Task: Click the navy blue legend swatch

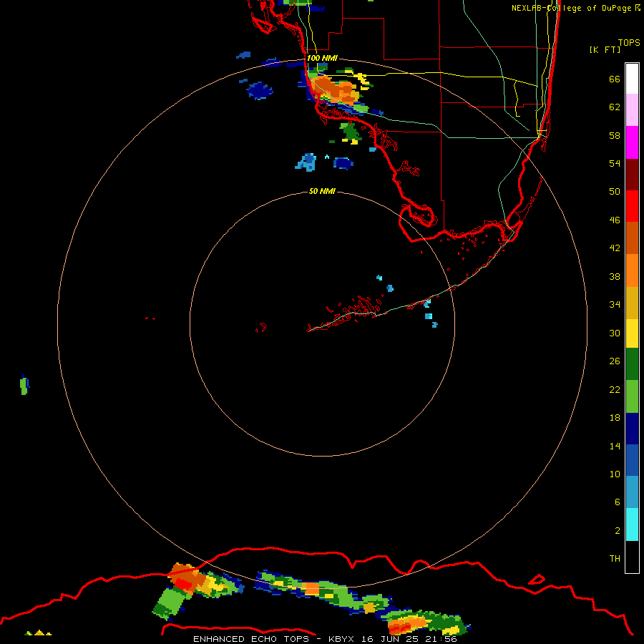Action: [x=632, y=429]
